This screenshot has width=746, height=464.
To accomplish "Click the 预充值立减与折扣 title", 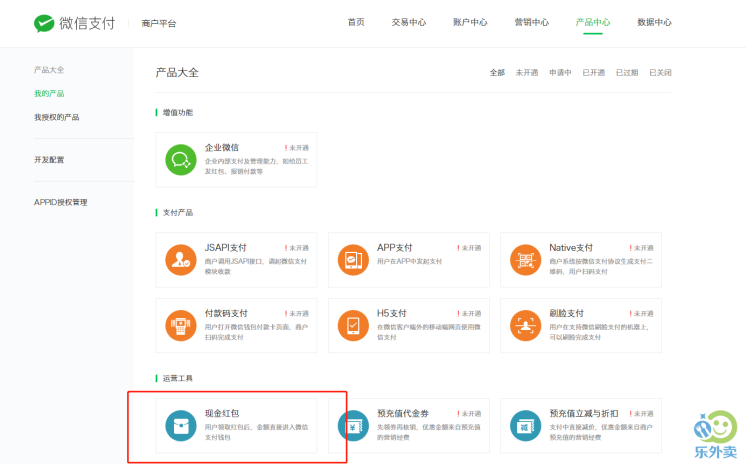I will pos(584,413).
